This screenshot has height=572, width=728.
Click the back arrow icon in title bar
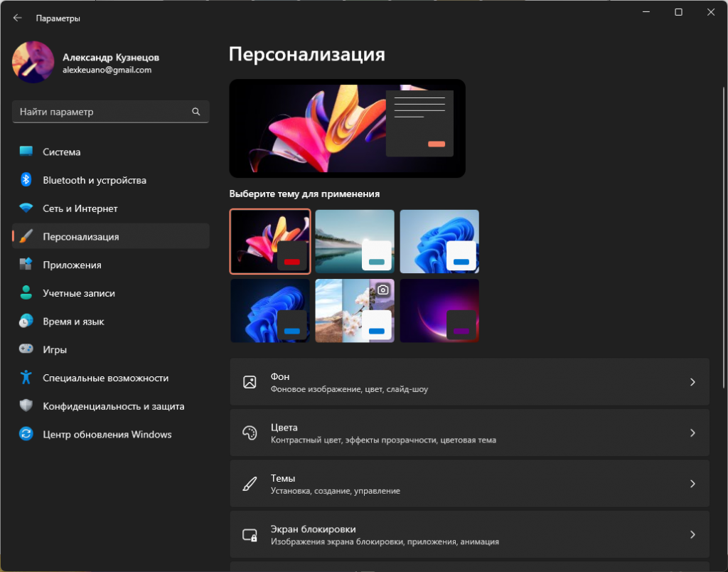click(18, 18)
